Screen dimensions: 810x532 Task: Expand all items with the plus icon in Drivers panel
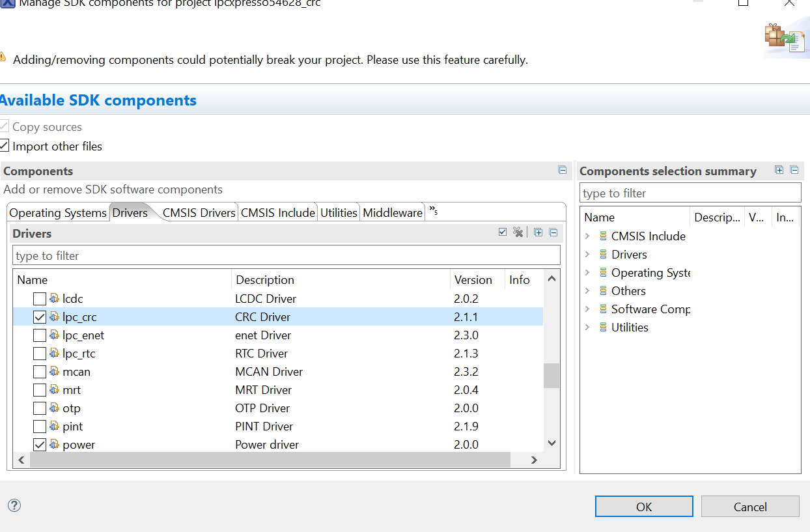click(x=538, y=232)
